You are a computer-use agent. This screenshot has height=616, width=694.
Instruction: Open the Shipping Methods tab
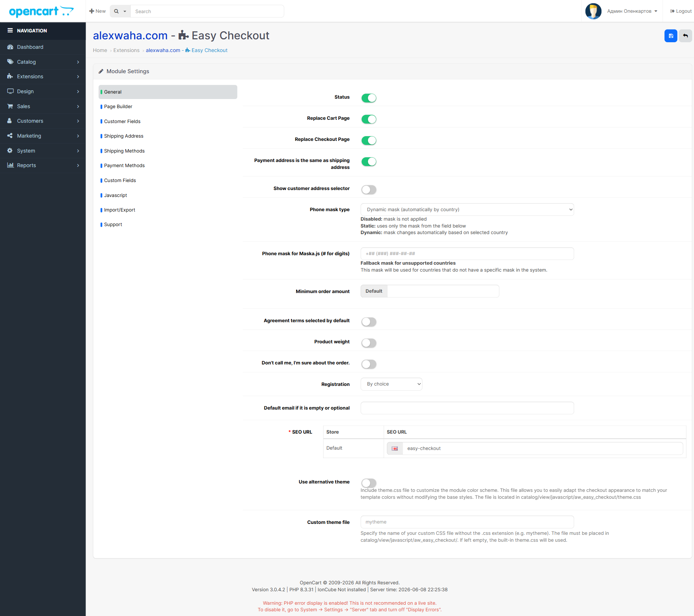click(x=168, y=151)
